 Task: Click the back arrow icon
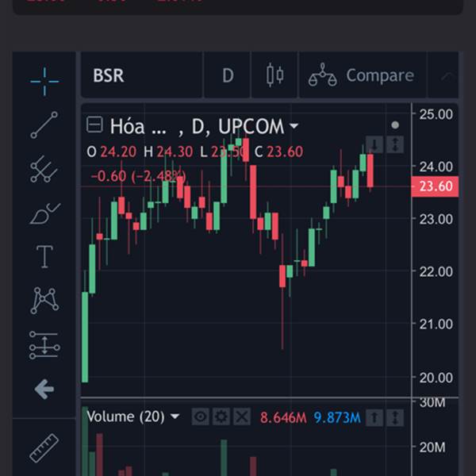coord(44,389)
